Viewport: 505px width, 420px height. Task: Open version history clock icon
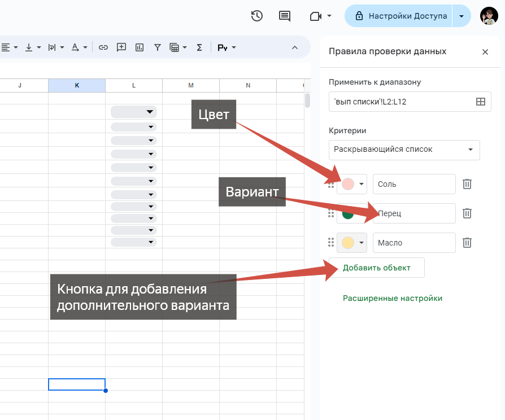pos(256,16)
